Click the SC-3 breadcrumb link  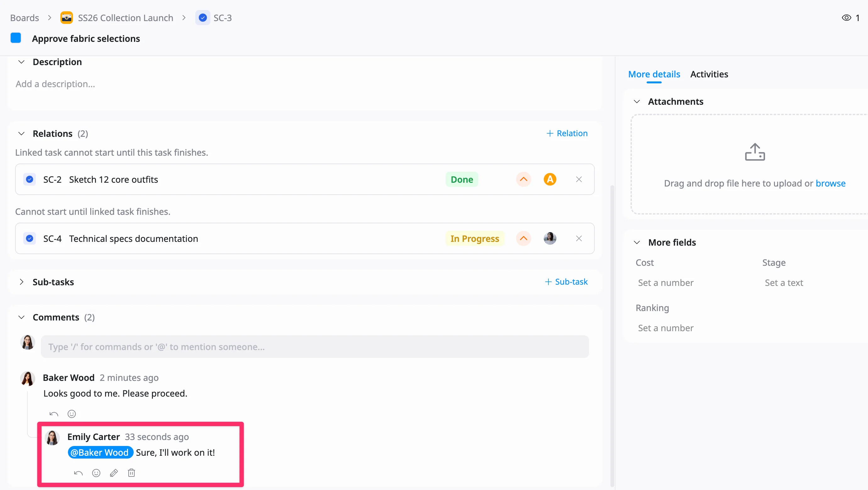[222, 18]
